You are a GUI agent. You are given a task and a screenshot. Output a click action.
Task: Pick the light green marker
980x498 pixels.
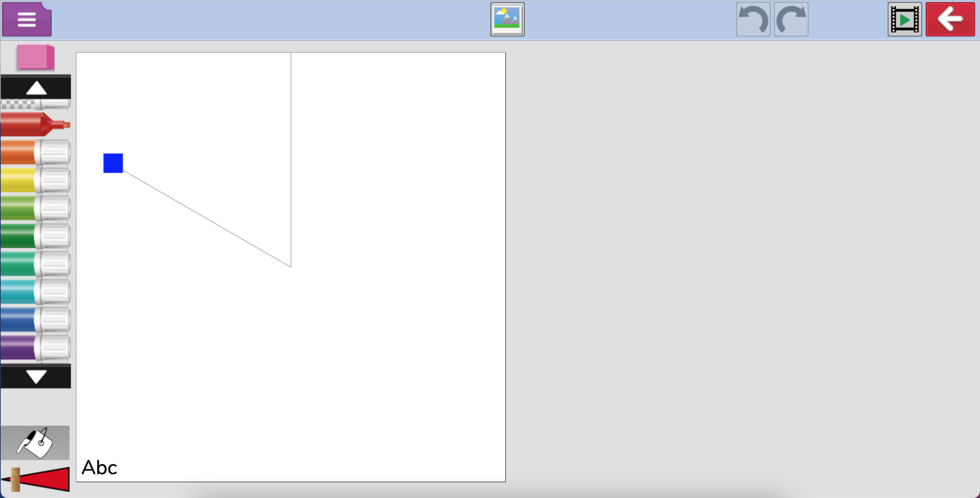(x=35, y=208)
